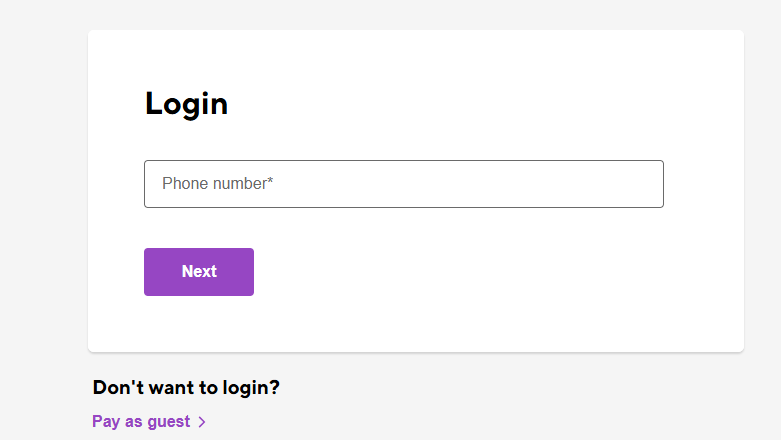Click the "Don't want to login?" heading
This screenshot has height=440, width=781.
click(x=186, y=388)
